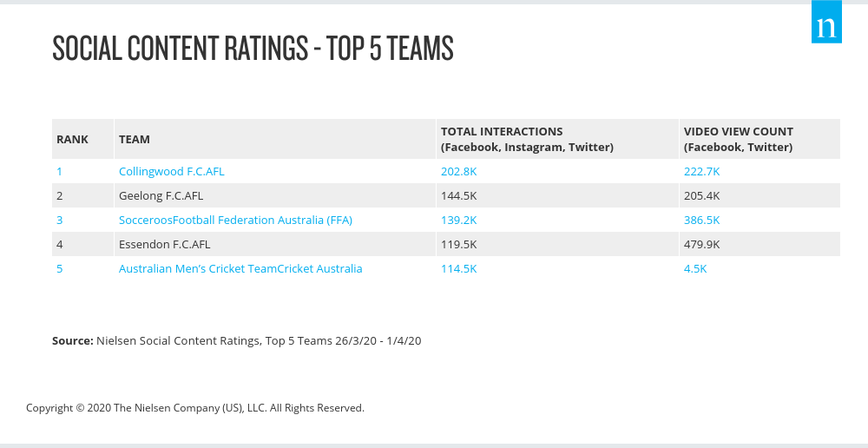Click the Source citation text line
The height and width of the screenshot is (448, 868).
click(236, 340)
